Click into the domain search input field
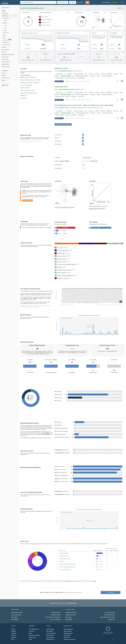The image size is (126, 644). 37,3
